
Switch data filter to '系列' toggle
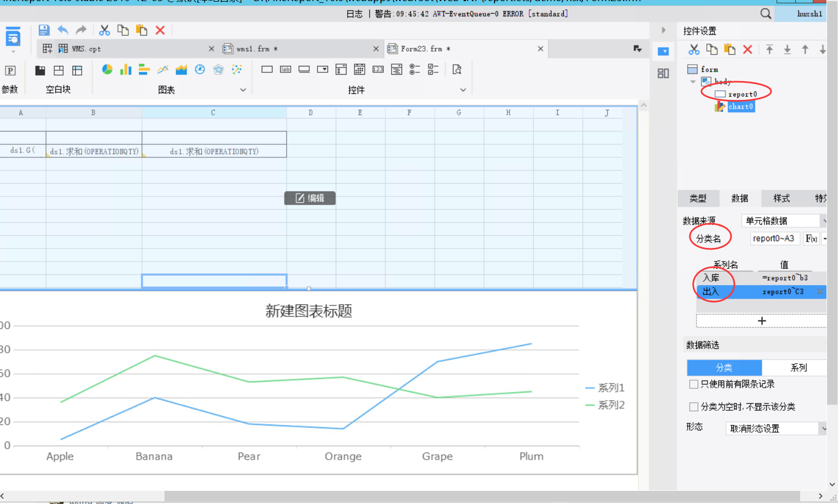[x=799, y=367]
